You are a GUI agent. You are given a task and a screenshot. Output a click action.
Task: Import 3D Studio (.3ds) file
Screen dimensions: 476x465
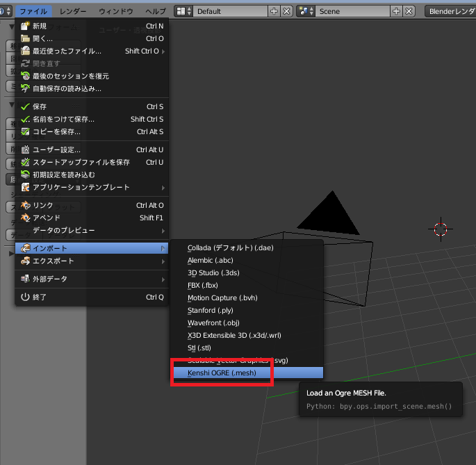[x=247, y=272]
